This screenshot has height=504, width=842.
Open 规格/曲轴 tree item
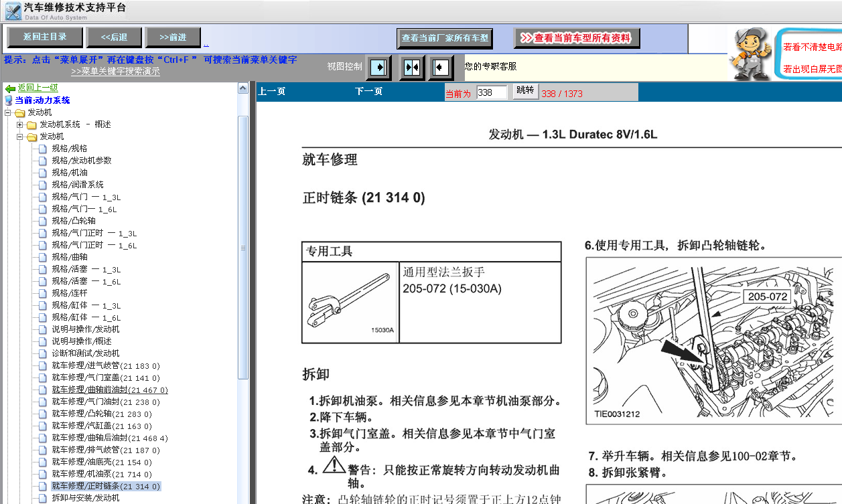pos(70,257)
